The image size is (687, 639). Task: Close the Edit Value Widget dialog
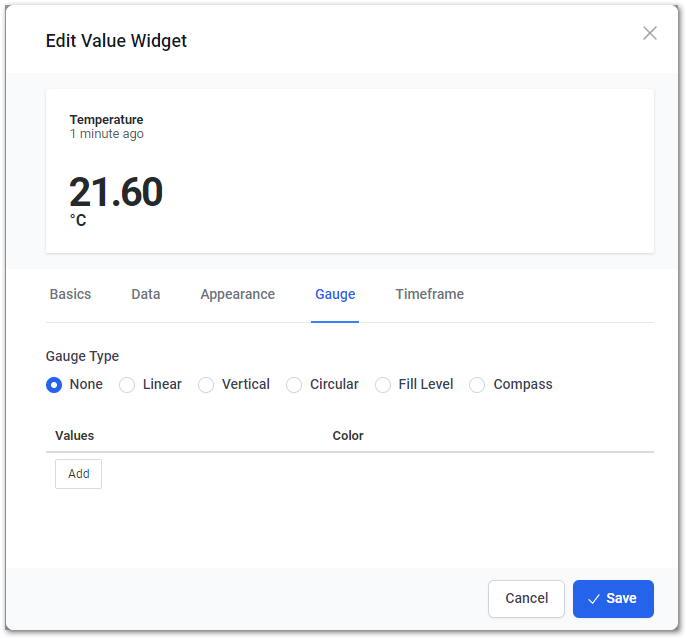(x=649, y=33)
